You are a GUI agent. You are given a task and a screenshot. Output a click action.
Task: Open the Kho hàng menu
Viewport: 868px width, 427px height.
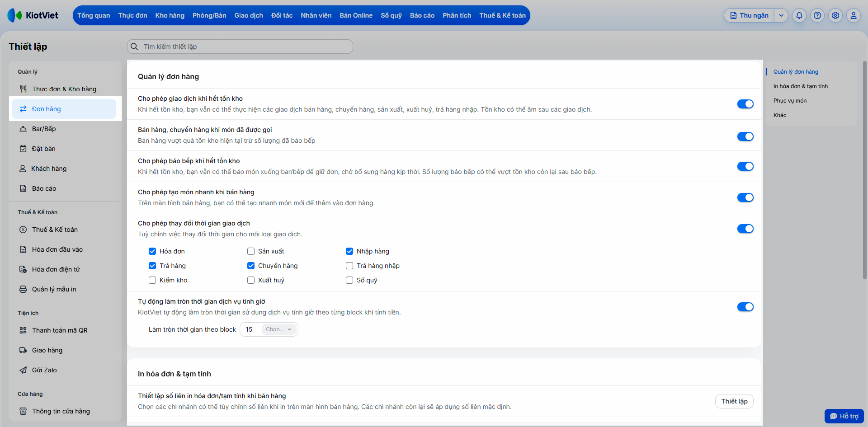pyautogui.click(x=170, y=15)
